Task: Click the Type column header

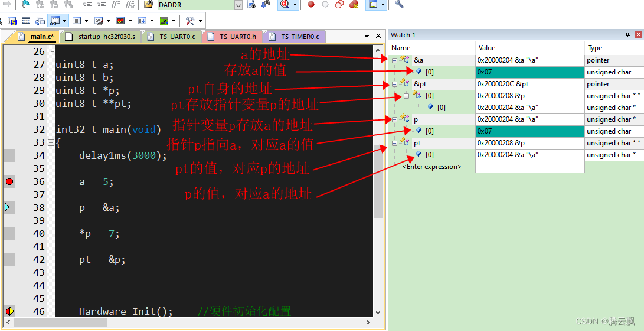Action: coord(614,48)
